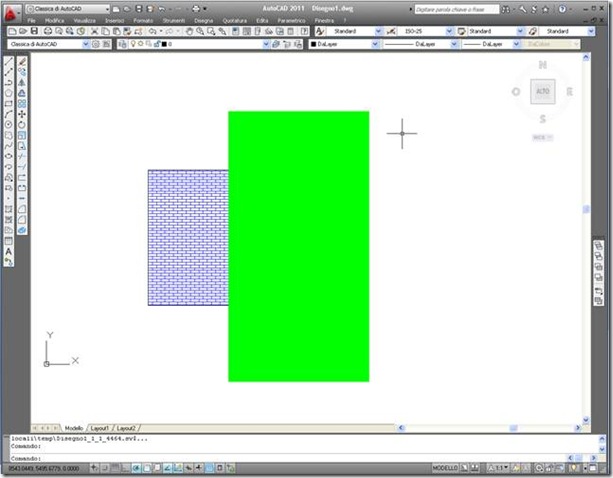613x478 pixels.
Task: Select the Circle draw tool
Action: click(x=9, y=125)
